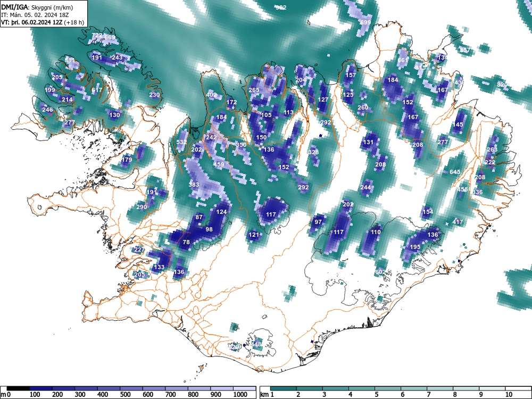Select the 417 visibility value
This screenshot has width=532, height=399.
click(x=458, y=222)
